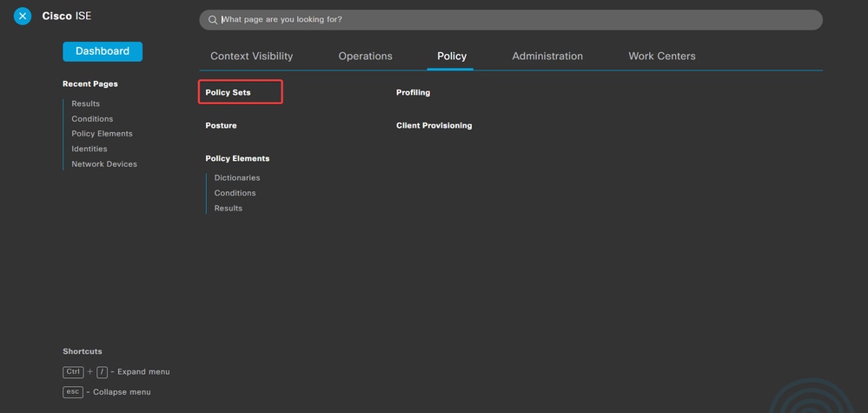
Task: Open Dictionaries under Policy Elements
Action: [237, 177]
